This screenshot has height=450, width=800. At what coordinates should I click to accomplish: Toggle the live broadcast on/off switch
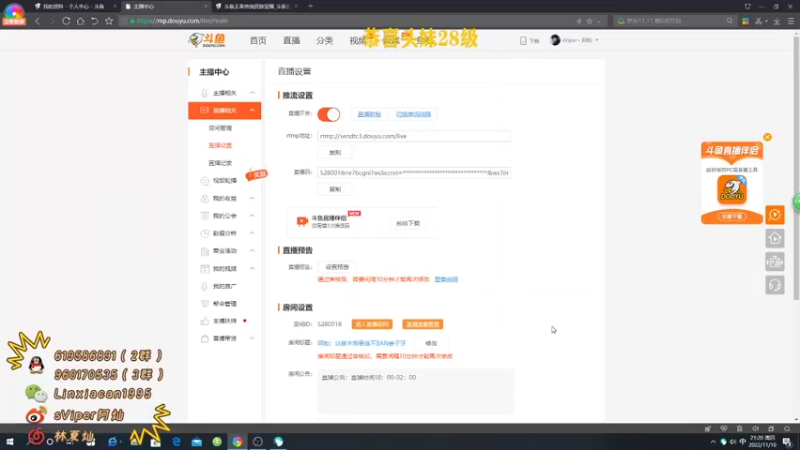[329, 114]
